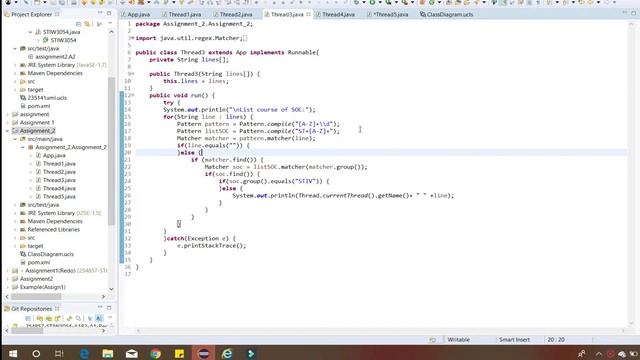Open Windows Start menu
Screen dimensions: 640x360
click(13, 353)
